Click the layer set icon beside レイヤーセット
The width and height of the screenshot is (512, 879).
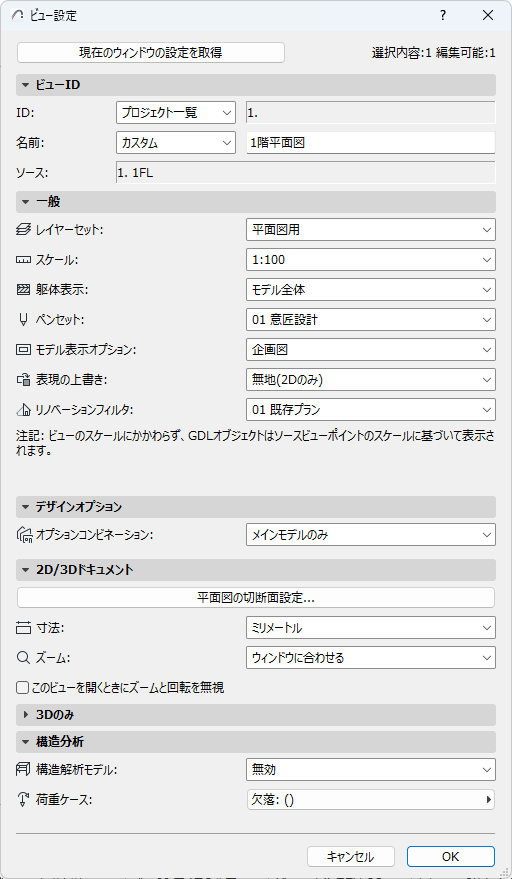(x=22, y=229)
